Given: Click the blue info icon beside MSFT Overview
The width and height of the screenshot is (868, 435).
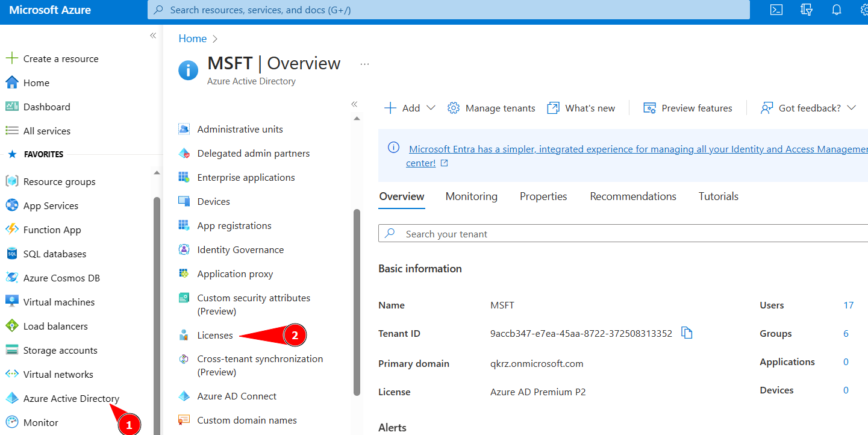Looking at the screenshot, I should (188, 70).
